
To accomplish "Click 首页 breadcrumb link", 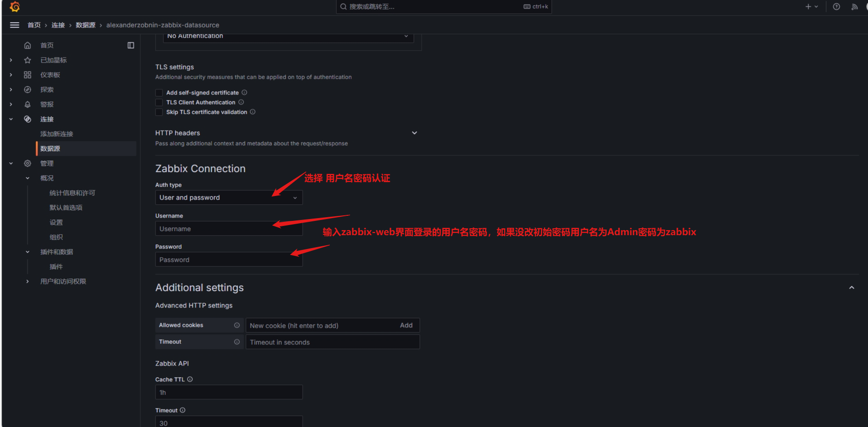I will pos(34,25).
